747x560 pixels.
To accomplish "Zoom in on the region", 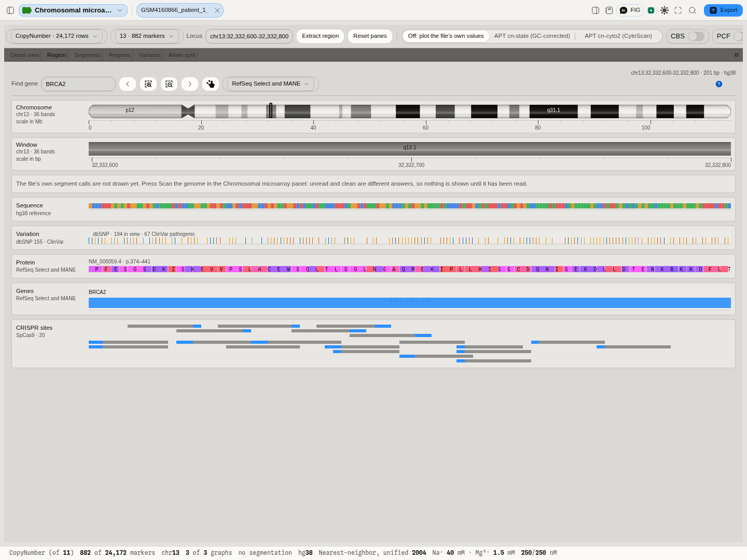I will (148, 84).
